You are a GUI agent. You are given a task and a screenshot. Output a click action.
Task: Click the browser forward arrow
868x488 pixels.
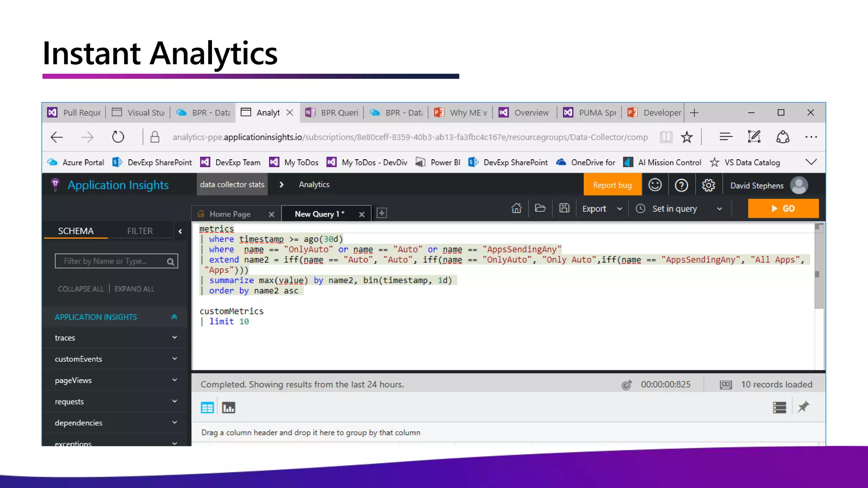(87, 137)
